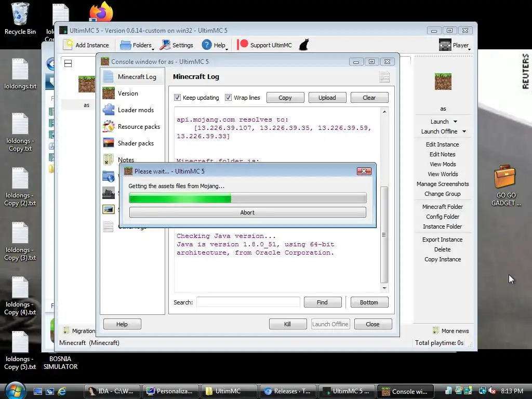
Task: Select loldongs.txt desktop file
Action: [x=20, y=74]
